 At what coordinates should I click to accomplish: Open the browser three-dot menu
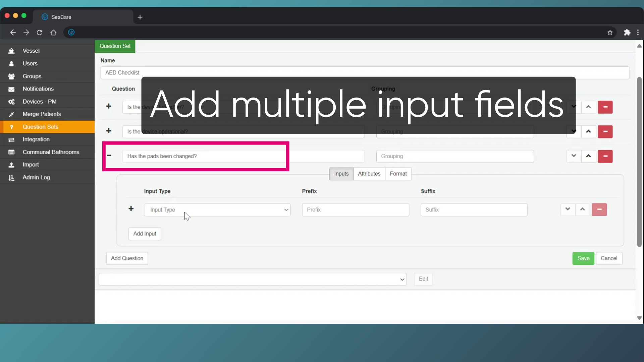pos(638,33)
